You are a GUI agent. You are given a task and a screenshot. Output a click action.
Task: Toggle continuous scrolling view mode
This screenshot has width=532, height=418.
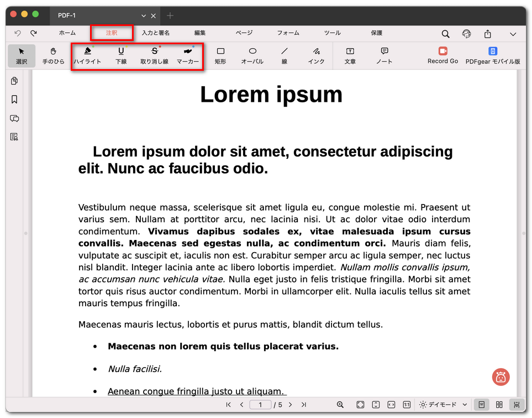(x=517, y=405)
